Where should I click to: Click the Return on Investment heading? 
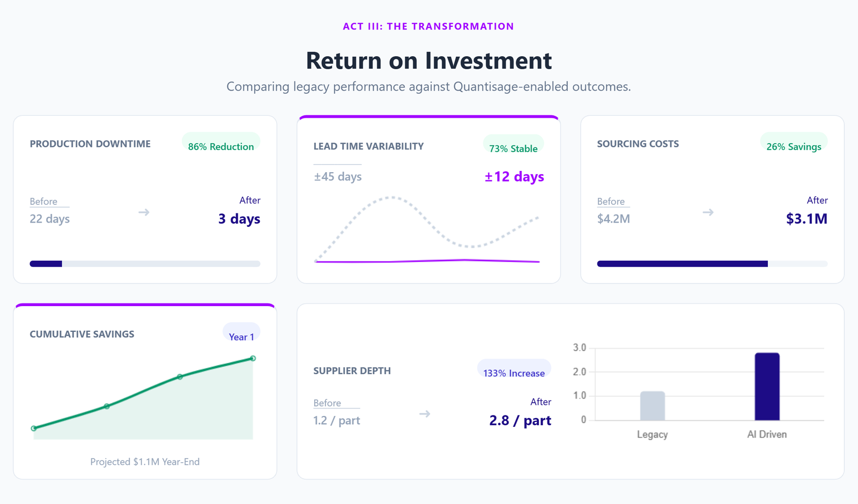coord(428,61)
